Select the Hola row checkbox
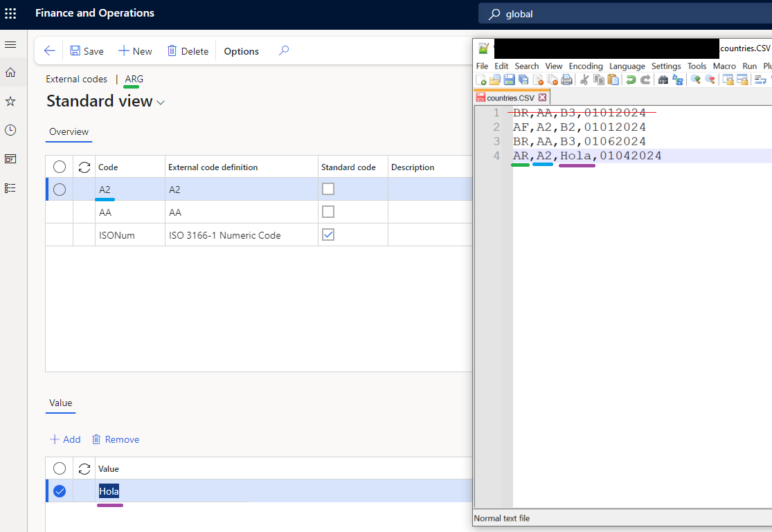 click(60, 491)
